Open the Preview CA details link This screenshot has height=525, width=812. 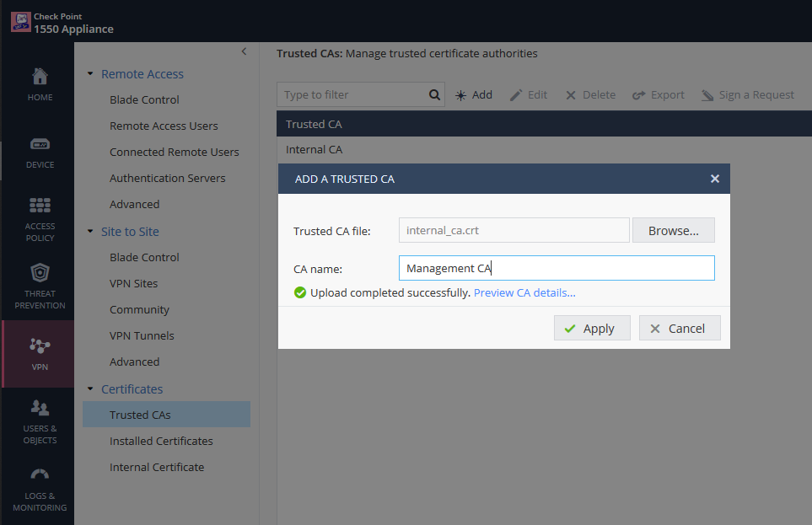pos(524,293)
